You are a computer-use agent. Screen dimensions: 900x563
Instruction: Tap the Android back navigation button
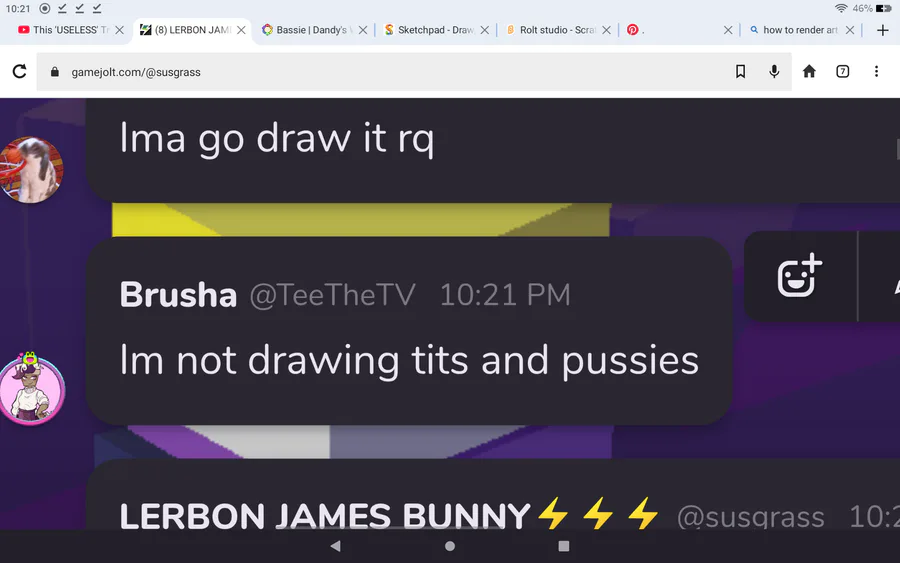(336, 546)
